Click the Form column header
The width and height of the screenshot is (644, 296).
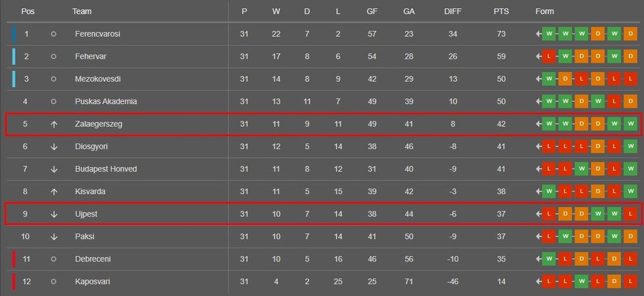click(x=544, y=12)
